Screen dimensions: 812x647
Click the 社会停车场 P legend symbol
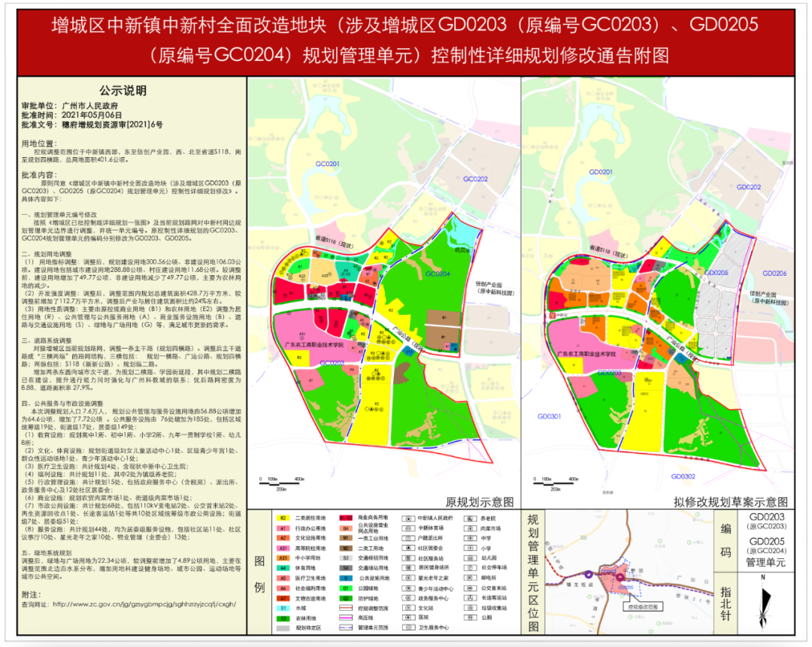pos(470,568)
